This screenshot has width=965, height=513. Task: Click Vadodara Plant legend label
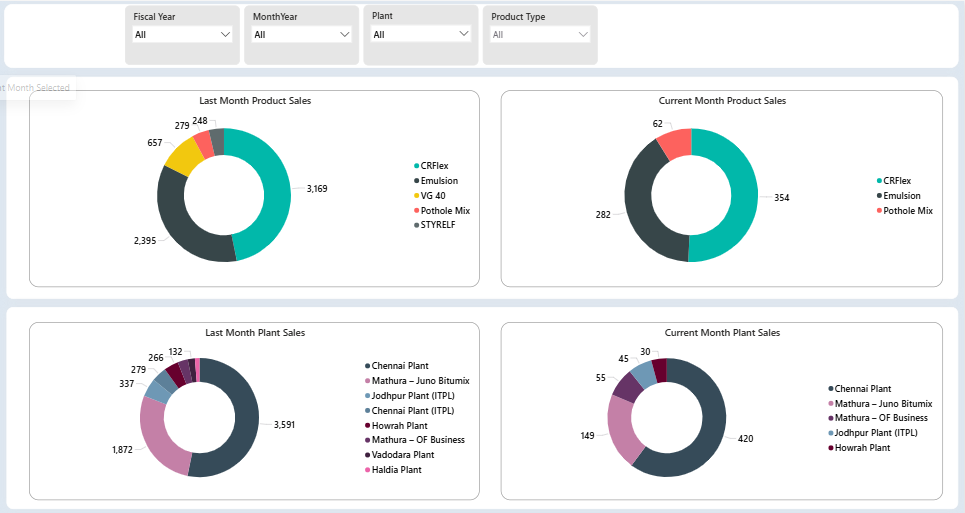[405, 455]
